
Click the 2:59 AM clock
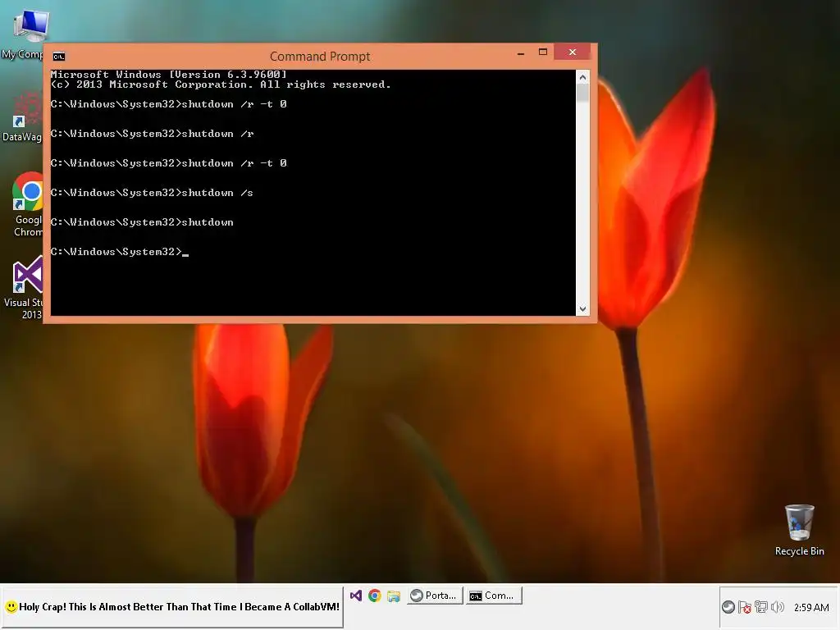click(811, 608)
